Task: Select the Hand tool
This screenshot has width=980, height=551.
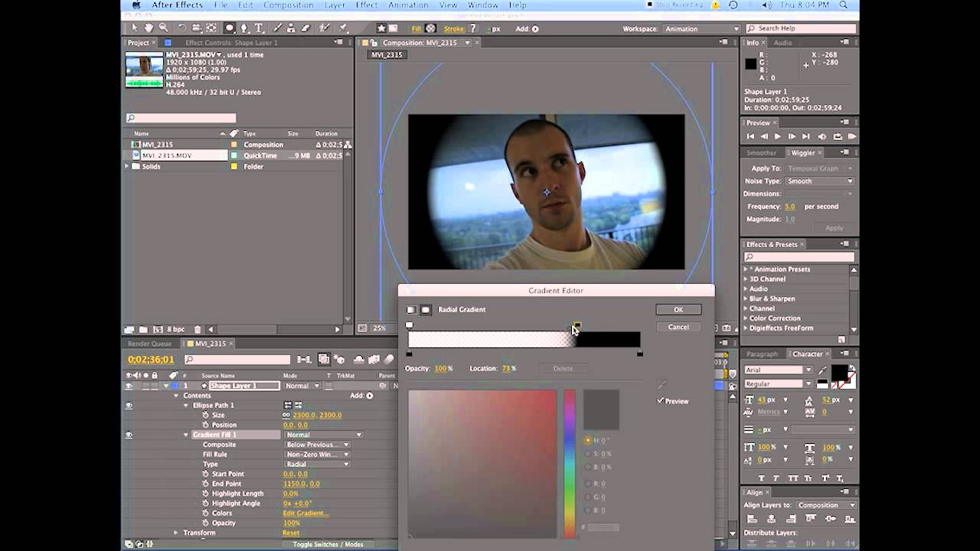Action: [x=149, y=28]
